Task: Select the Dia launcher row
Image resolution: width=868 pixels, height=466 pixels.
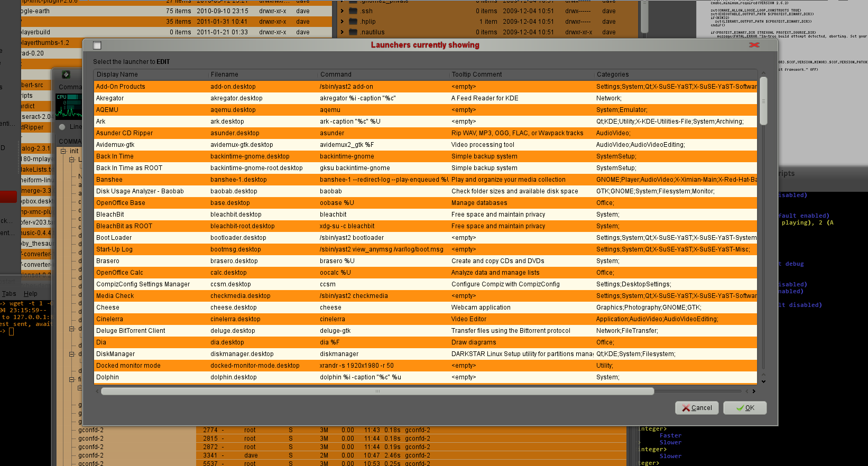Action: pos(426,342)
